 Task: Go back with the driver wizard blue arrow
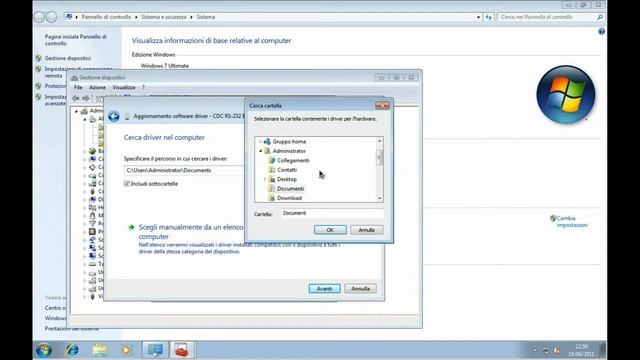(114, 117)
